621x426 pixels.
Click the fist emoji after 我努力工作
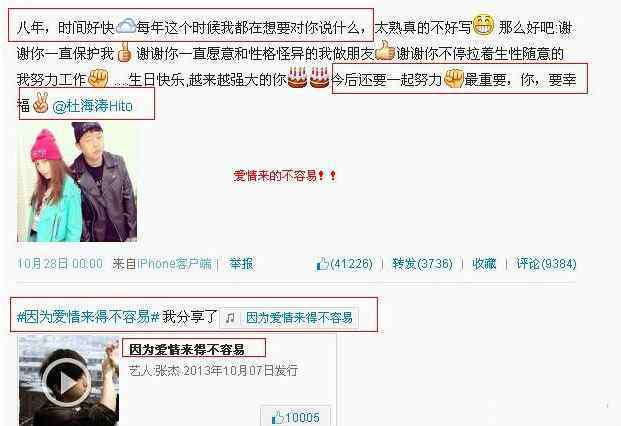pyautogui.click(x=98, y=78)
